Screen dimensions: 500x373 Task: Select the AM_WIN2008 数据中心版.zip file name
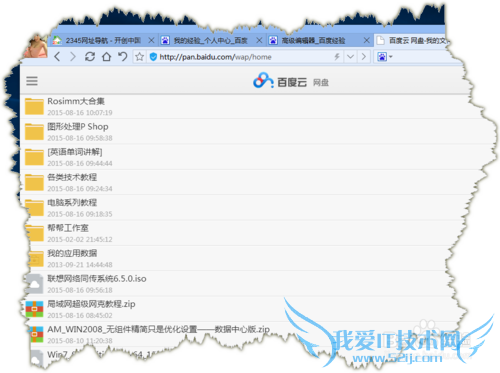tap(158, 329)
